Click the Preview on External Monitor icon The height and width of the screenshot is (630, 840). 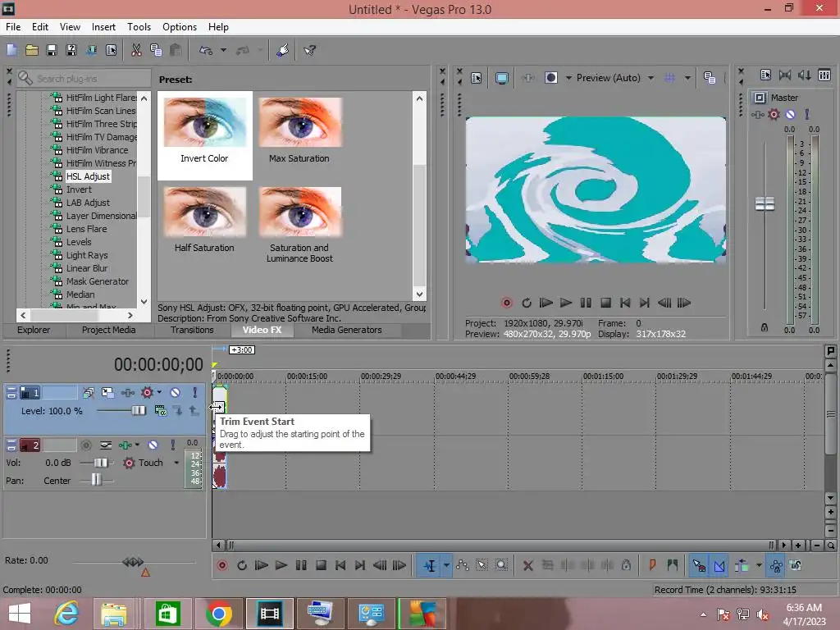[x=501, y=78]
